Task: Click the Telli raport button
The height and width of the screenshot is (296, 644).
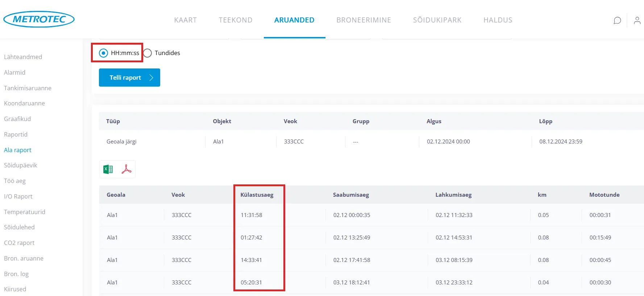Action: (129, 78)
